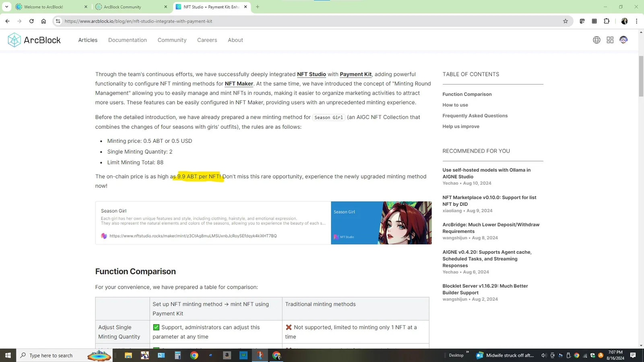
Task: Expand the taskbar Desktop toolbar chevron
Action: [467, 352]
